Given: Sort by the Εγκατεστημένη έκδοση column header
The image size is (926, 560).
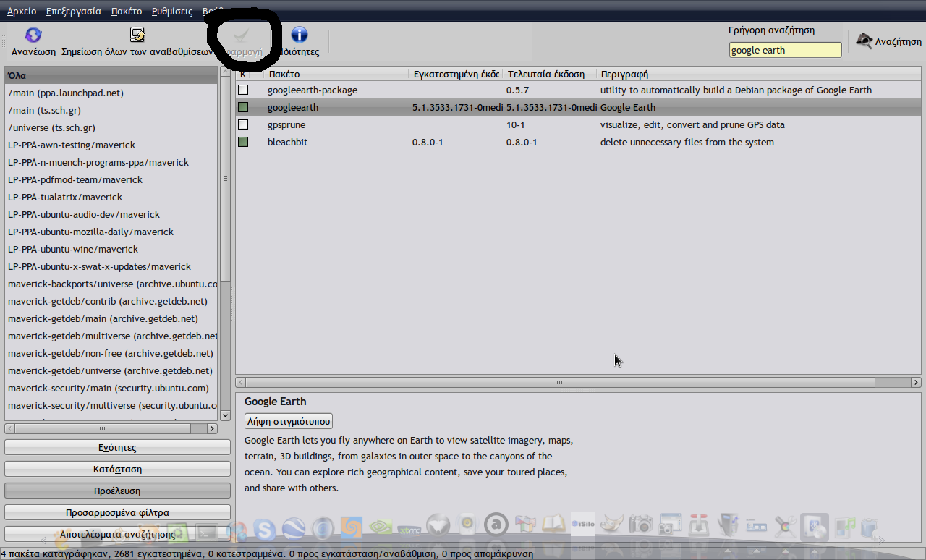Looking at the screenshot, I should click(x=456, y=74).
